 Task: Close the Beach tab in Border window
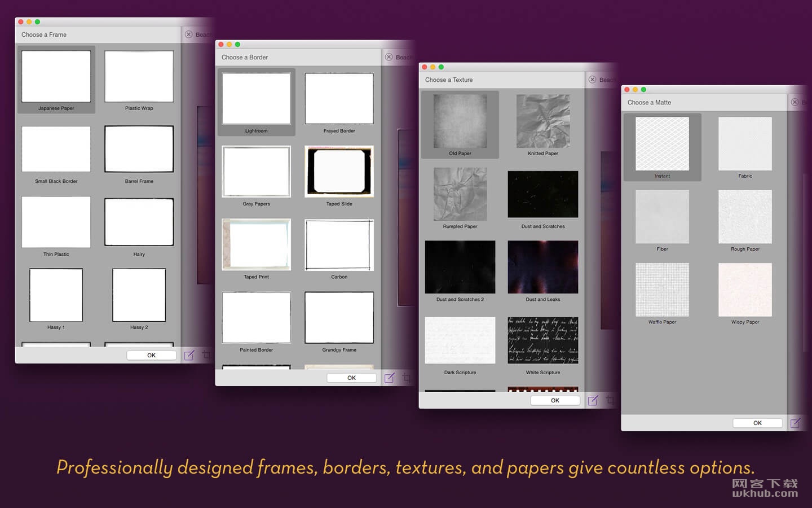click(389, 57)
